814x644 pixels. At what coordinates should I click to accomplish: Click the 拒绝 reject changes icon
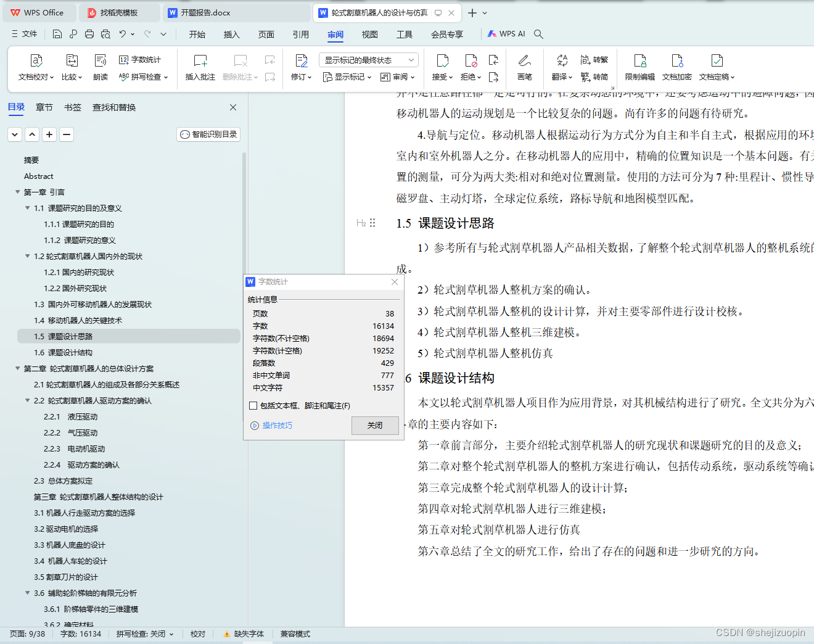click(471, 60)
